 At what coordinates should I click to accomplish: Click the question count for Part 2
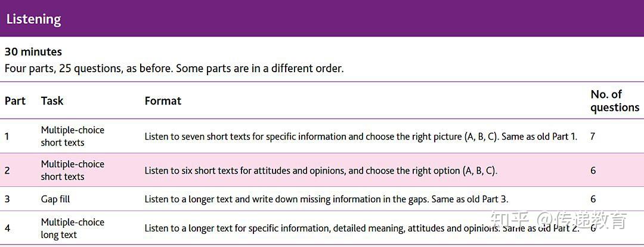593,170
